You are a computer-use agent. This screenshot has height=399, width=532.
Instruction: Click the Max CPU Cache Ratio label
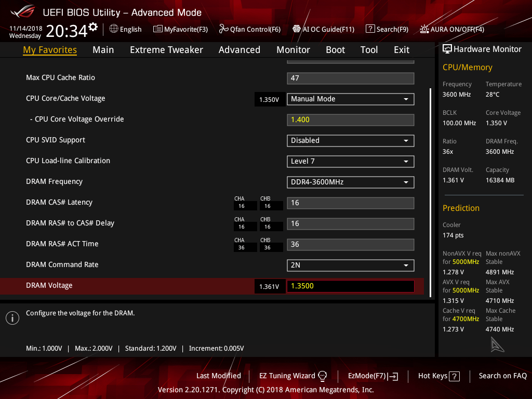[x=60, y=77]
